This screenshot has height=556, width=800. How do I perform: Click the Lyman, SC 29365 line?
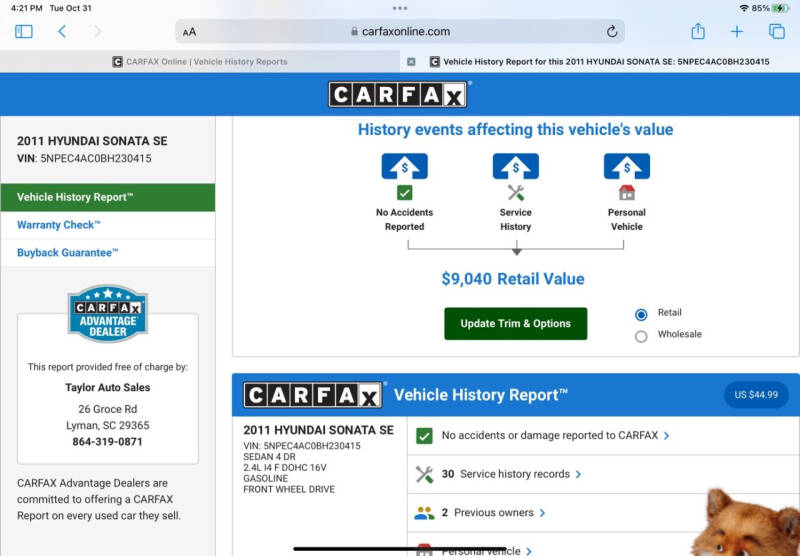(108, 425)
